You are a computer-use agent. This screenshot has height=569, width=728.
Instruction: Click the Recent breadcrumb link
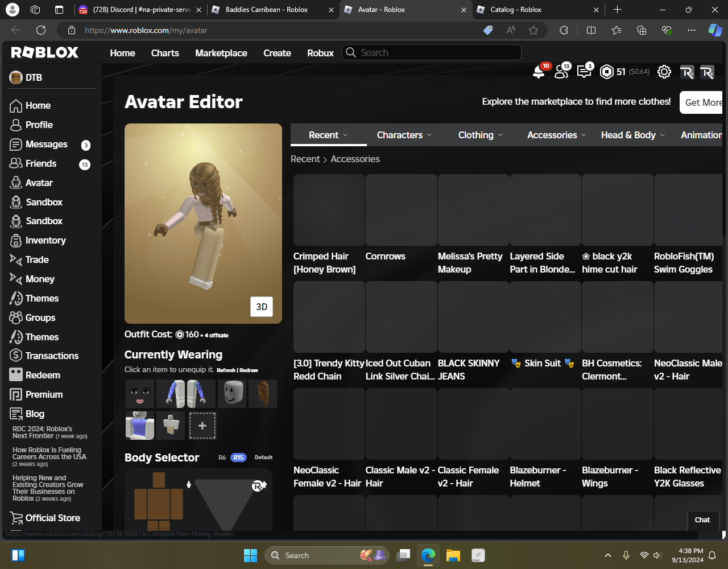point(305,159)
